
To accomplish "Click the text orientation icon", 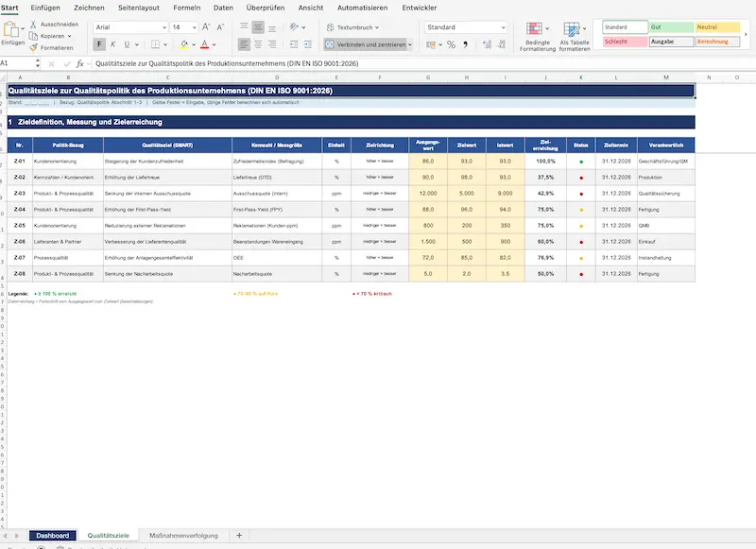I will pyautogui.click(x=294, y=27).
